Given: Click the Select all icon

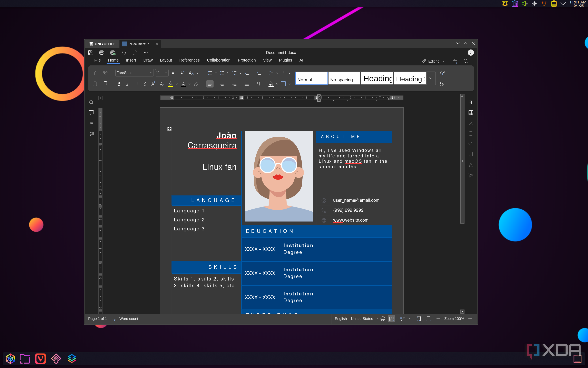Looking at the screenshot, I should (442, 84).
